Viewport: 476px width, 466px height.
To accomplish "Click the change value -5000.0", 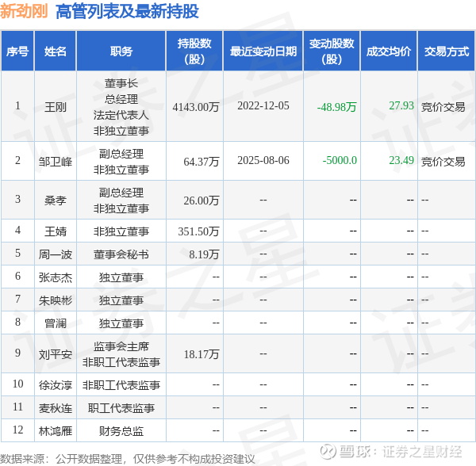I will click(340, 160).
